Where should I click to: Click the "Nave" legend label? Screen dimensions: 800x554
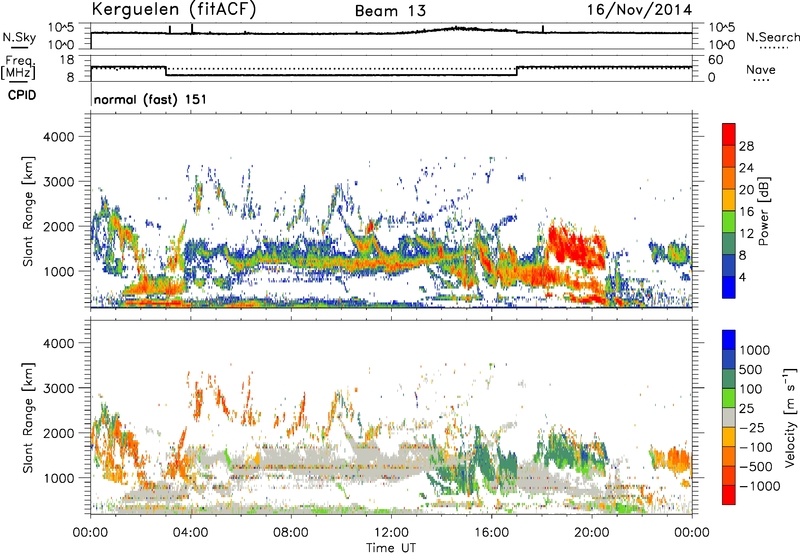(761, 69)
